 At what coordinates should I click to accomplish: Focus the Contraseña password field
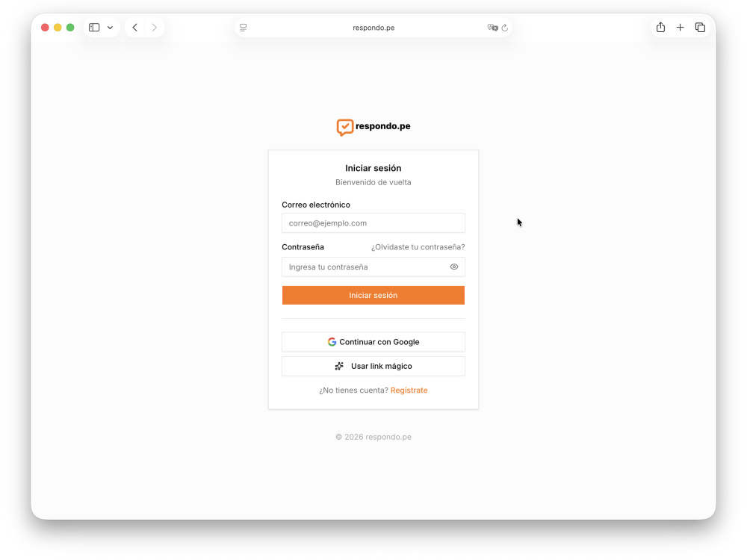pos(373,267)
